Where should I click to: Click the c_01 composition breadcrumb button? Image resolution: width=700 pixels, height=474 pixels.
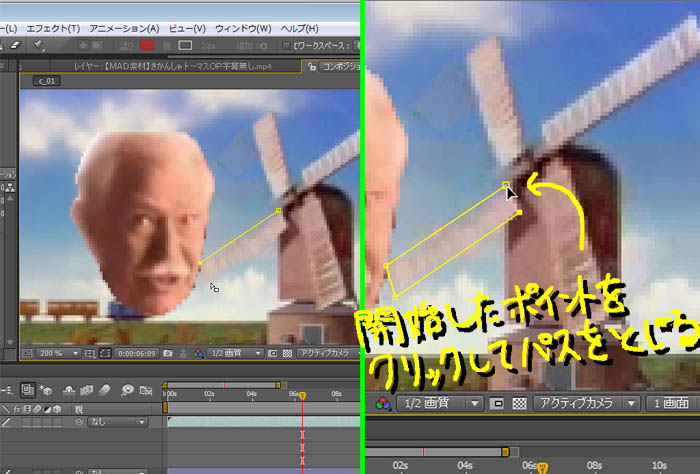(x=46, y=81)
